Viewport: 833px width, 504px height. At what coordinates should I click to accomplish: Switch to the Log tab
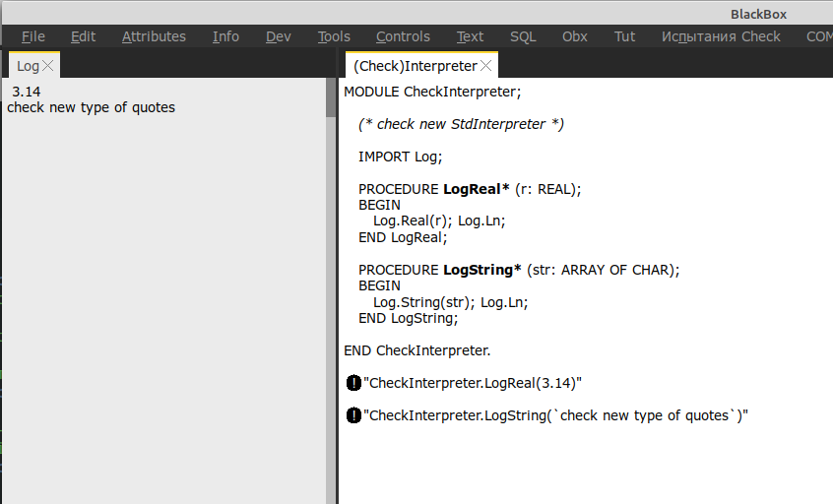[x=28, y=66]
